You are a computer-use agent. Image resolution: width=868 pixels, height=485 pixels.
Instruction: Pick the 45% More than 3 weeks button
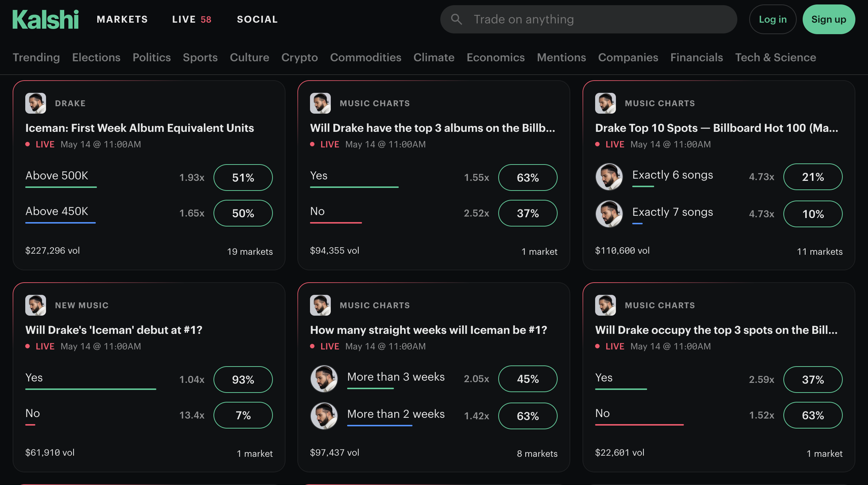tap(528, 379)
